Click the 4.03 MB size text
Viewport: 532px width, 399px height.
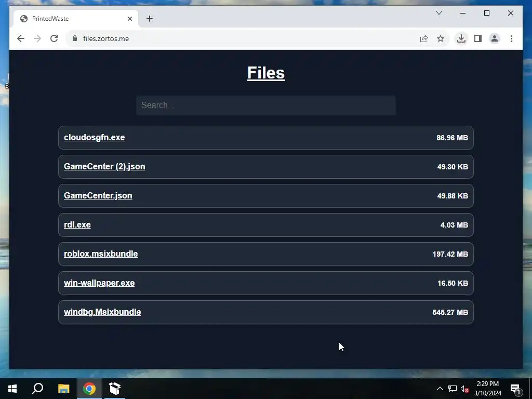[454, 225]
